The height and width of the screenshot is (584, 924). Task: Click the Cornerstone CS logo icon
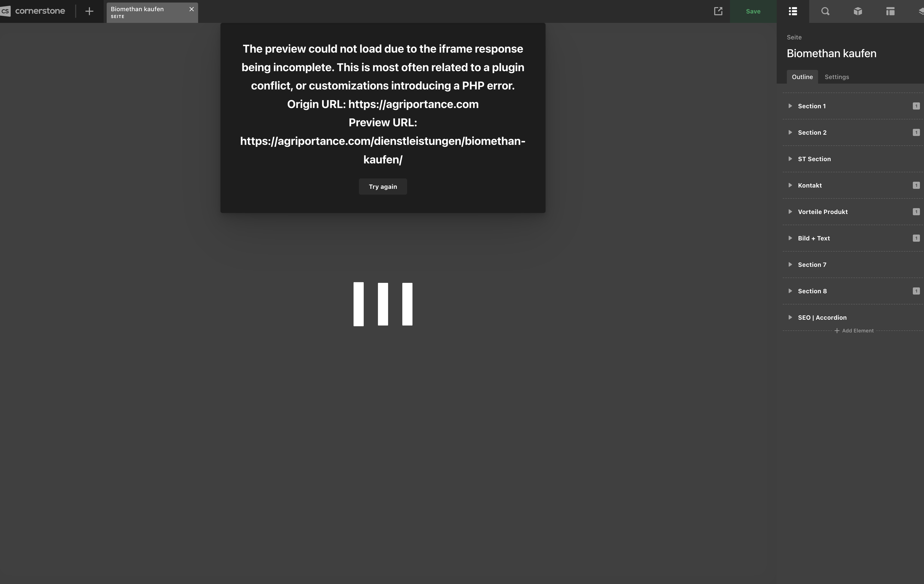(x=5, y=11)
